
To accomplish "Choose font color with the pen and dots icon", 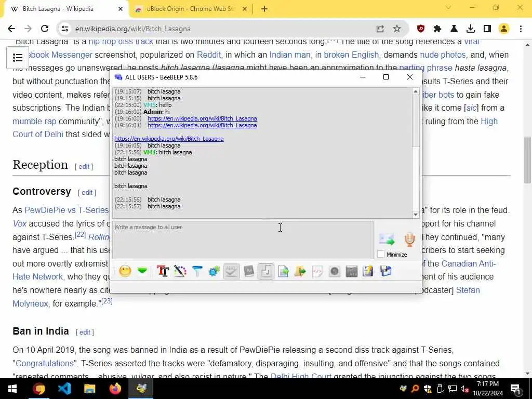I will (x=180, y=271).
